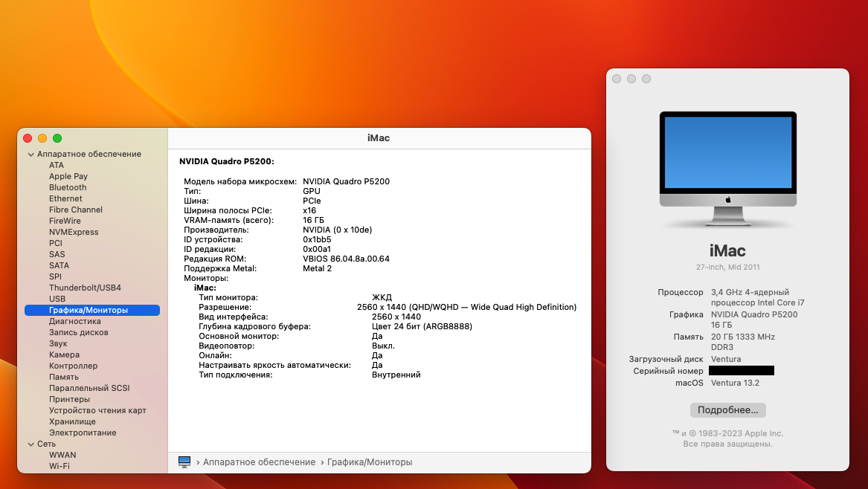The height and width of the screenshot is (489, 868).
Task: Select Принтеры in the sidebar
Action: click(69, 399)
